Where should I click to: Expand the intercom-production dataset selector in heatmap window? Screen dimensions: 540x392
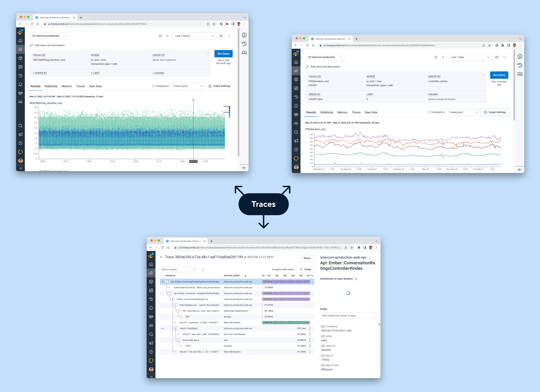[x=49, y=36]
